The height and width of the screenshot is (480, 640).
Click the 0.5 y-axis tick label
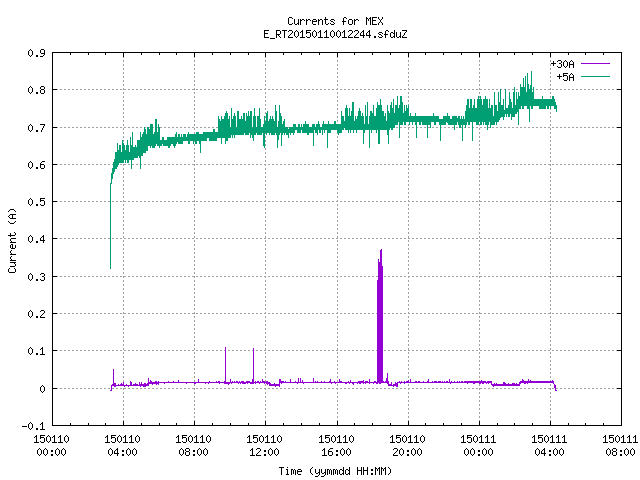coord(36,202)
